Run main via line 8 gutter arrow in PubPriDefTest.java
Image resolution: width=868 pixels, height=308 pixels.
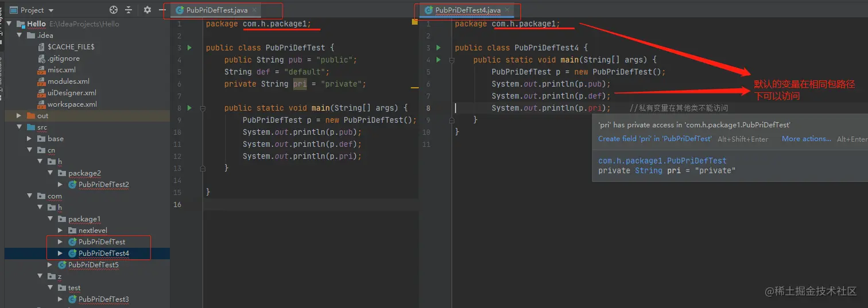(x=189, y=108)
